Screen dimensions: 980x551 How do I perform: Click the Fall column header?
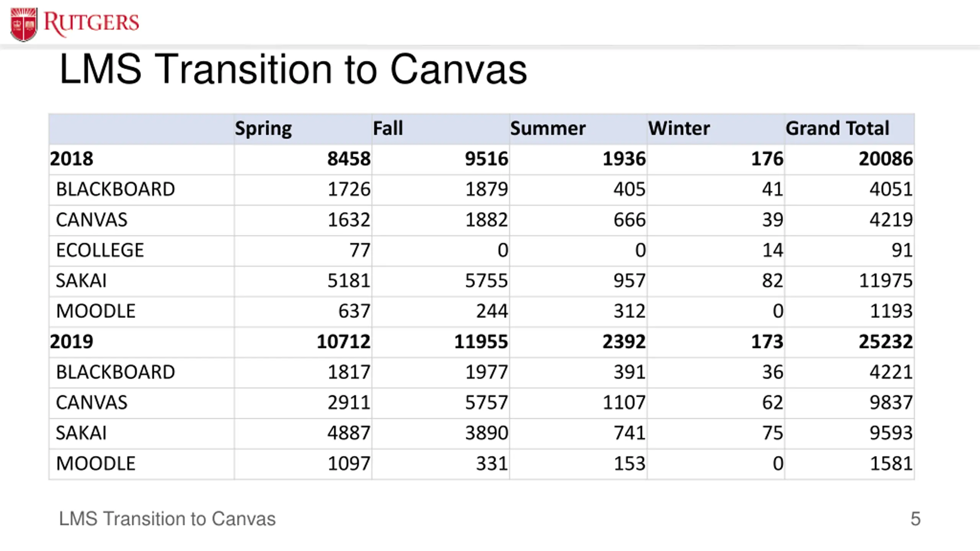click(x=388, y=128)
